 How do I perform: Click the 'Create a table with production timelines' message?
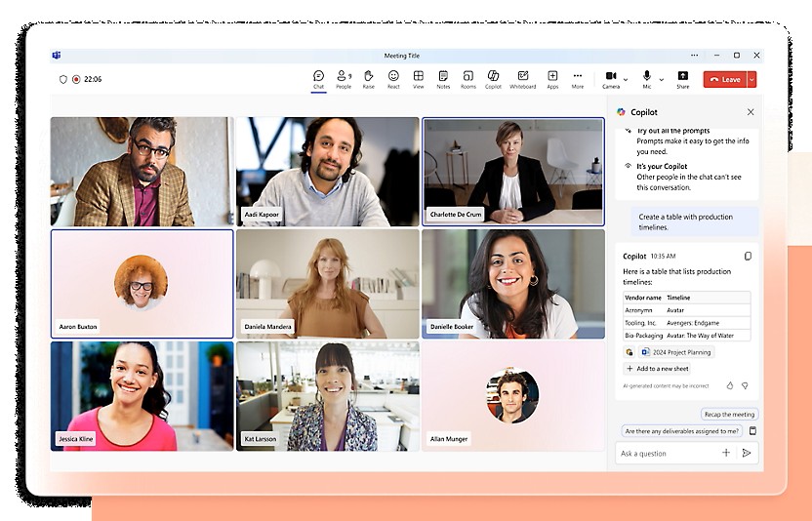[695, 221]
